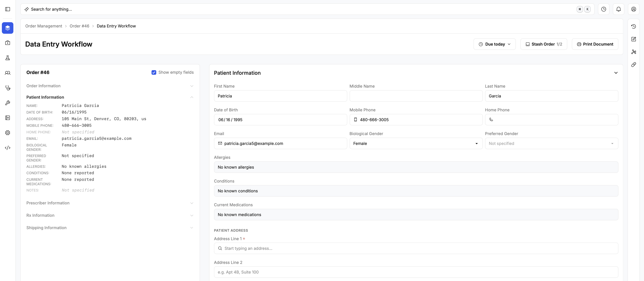Open user account profile icon
Image resolution: width=644 pixels, height=281 pixels.
(634, 9)
